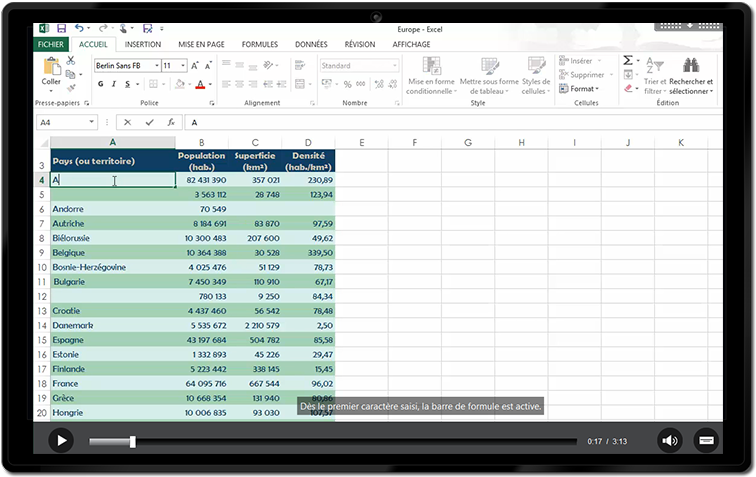Confirm the entry with the checkmark icon
Screen dimensions: 756x477
pyautogui.click(x=150, y=122)
